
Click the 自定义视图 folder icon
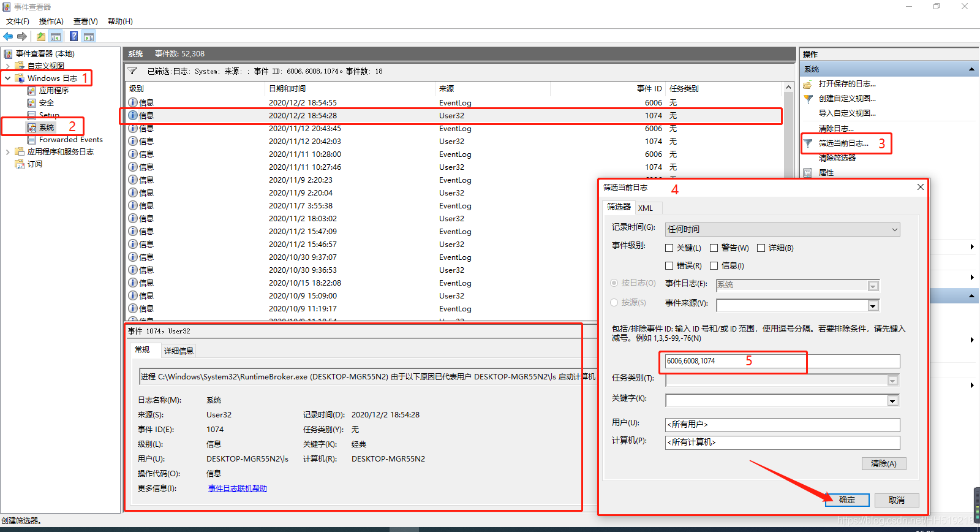pyautogui.click(x=20, y=66)
